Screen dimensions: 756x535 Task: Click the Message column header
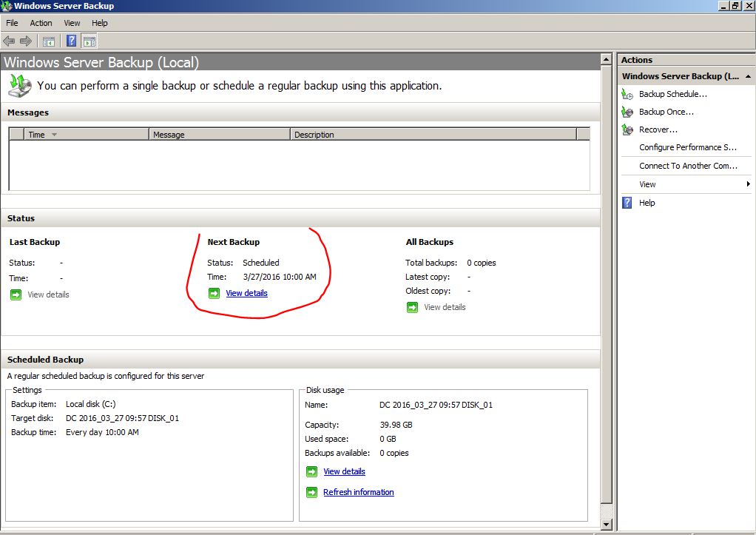(220, 135)
